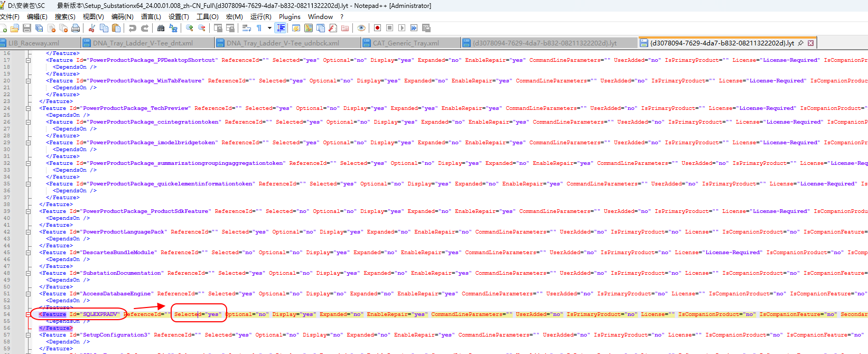Open the 运行(R) menu
Image resolution: width=868 pixels, height=354 pixels.
pyautogui.click(x=261, y=17)
